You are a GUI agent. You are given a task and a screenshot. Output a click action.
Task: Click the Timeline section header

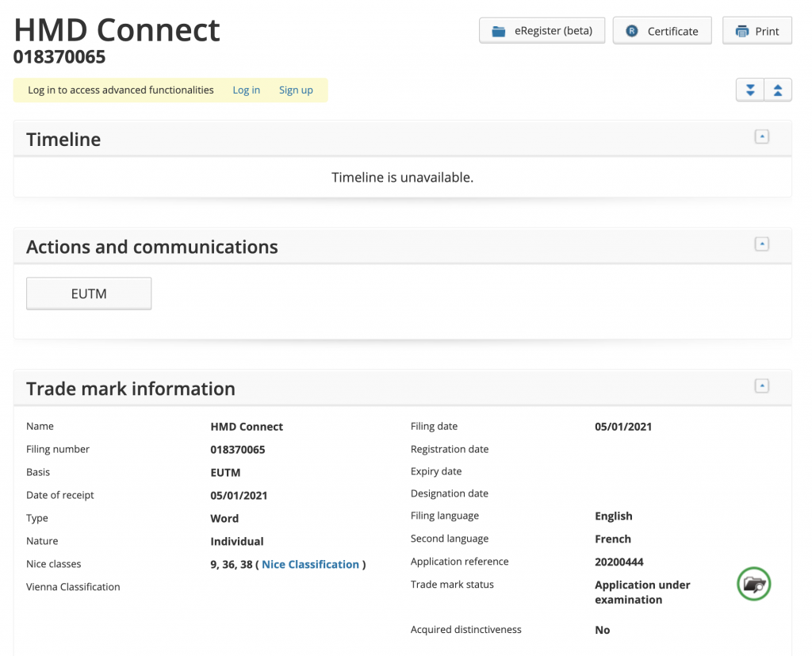coord(63,140)
